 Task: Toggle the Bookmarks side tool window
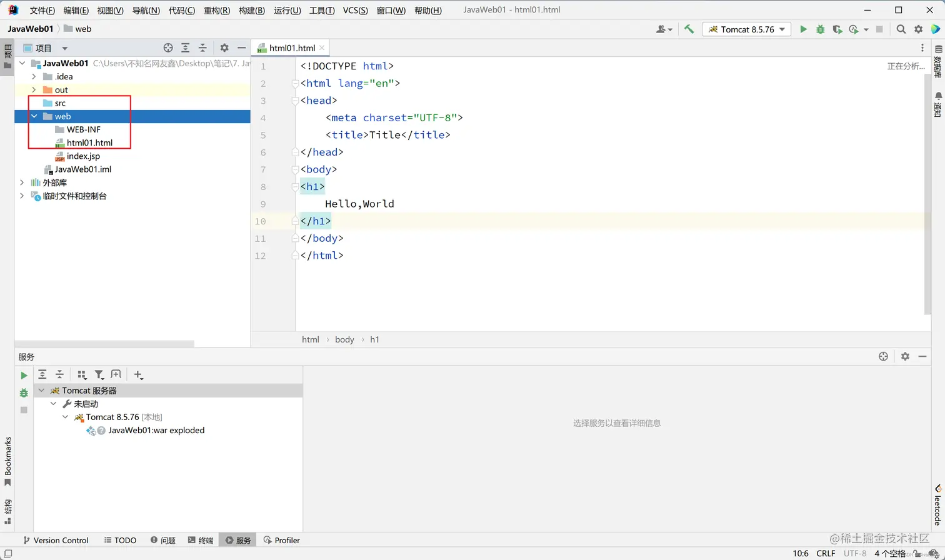[x=8, y=461]
